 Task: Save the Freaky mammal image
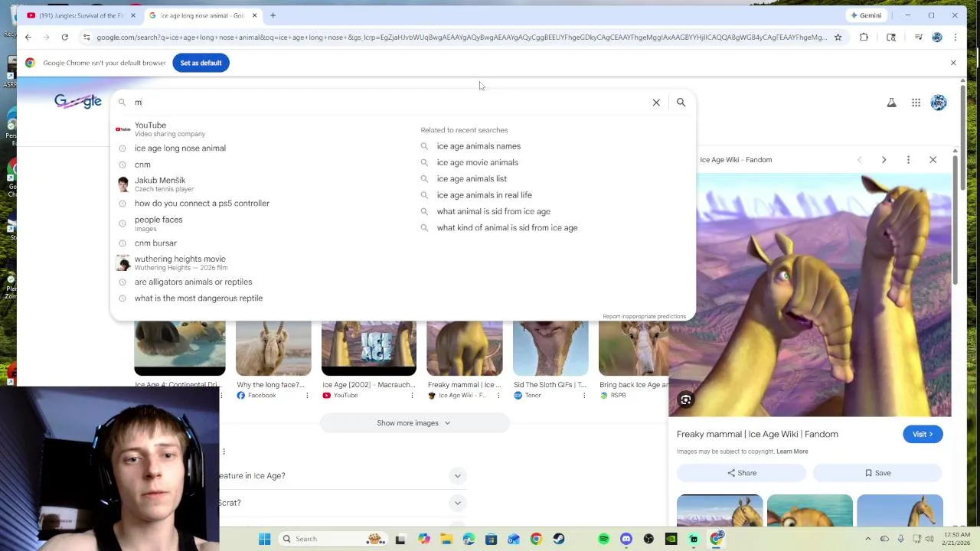click(877, 473)
